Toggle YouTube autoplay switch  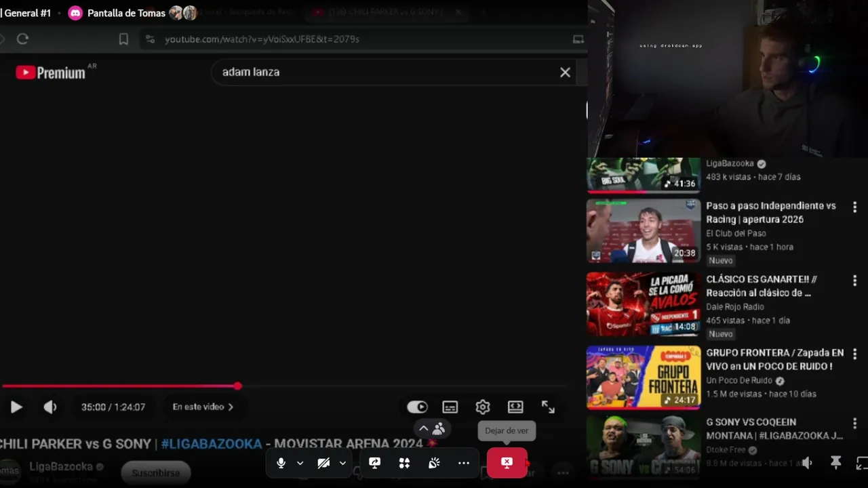click(417, 407)
